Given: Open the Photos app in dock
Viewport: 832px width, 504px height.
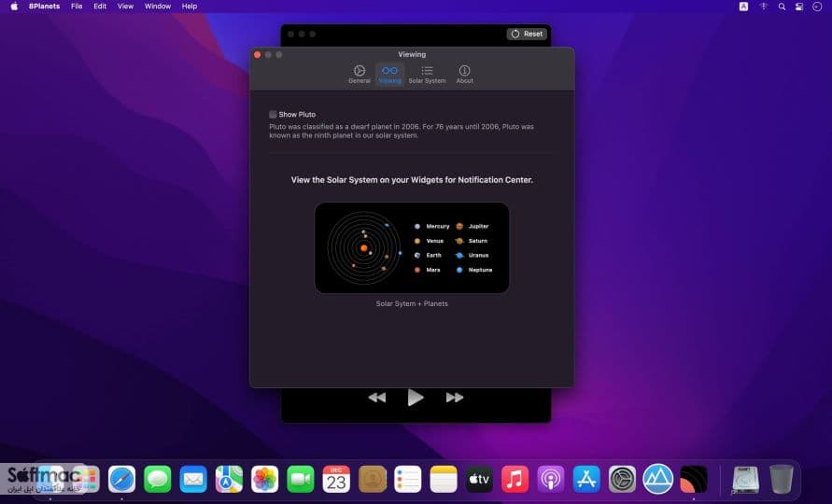Looking at the screenshot, I should 265,479.
